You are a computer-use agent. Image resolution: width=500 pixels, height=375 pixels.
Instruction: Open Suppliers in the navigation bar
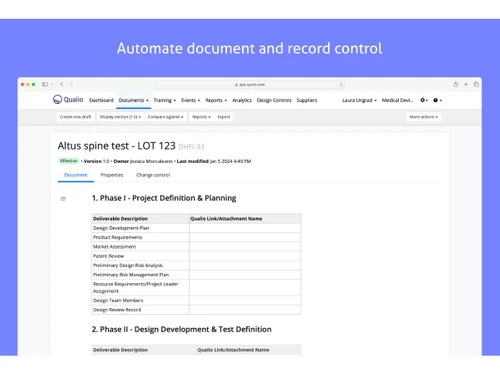point(307,100)
